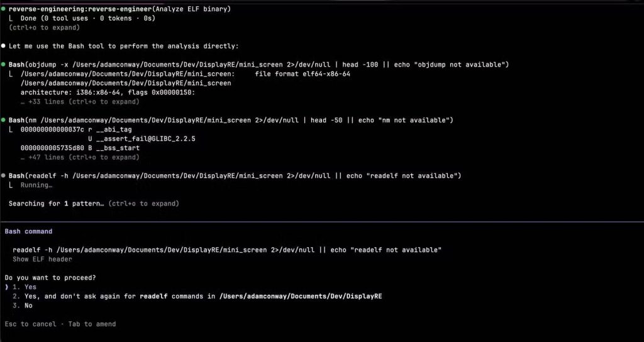Choose Yes, and don't ask again for readelf

[197, 296]
